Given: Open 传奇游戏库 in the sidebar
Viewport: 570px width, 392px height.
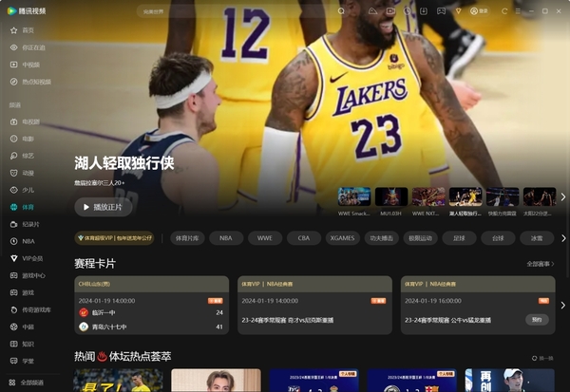Looking at the screenshot, I should (30, 309).
